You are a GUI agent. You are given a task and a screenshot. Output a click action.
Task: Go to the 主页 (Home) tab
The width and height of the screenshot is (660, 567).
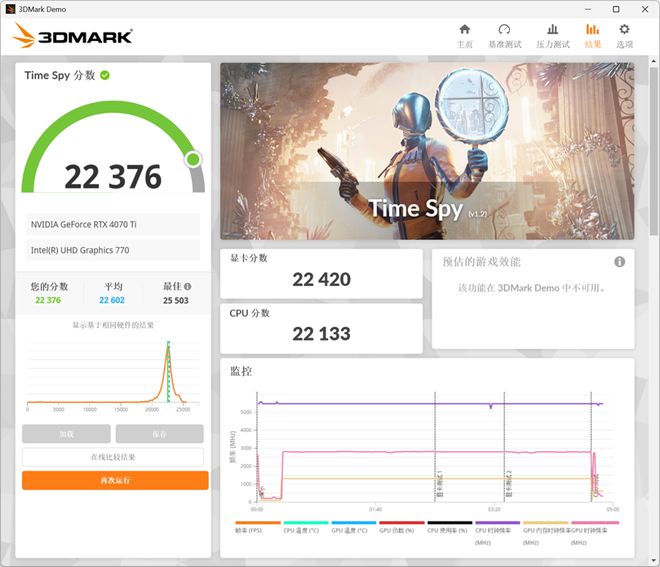tap(464, 36)
